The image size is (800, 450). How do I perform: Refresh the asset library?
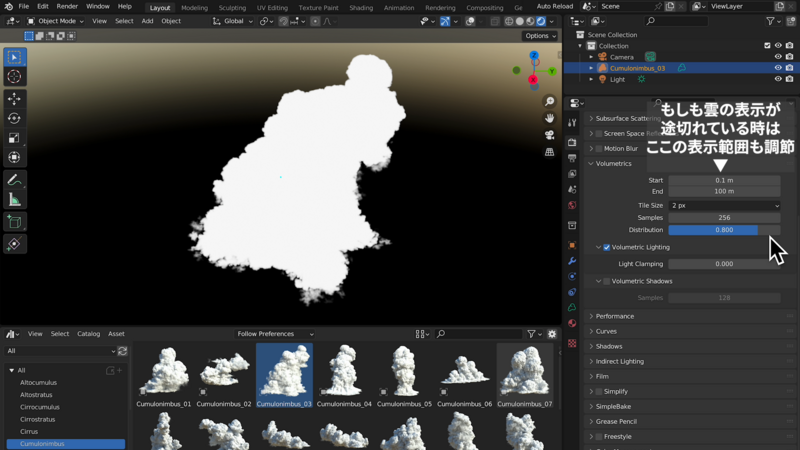pos(122,351)
